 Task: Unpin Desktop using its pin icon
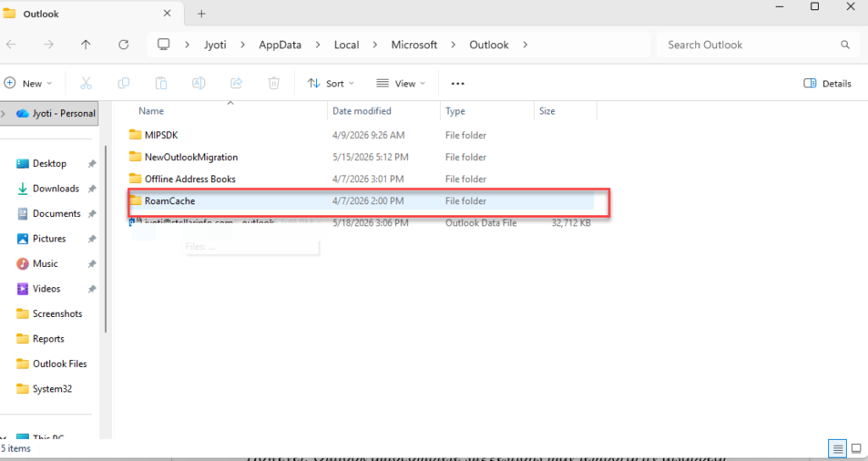(92, 164)
